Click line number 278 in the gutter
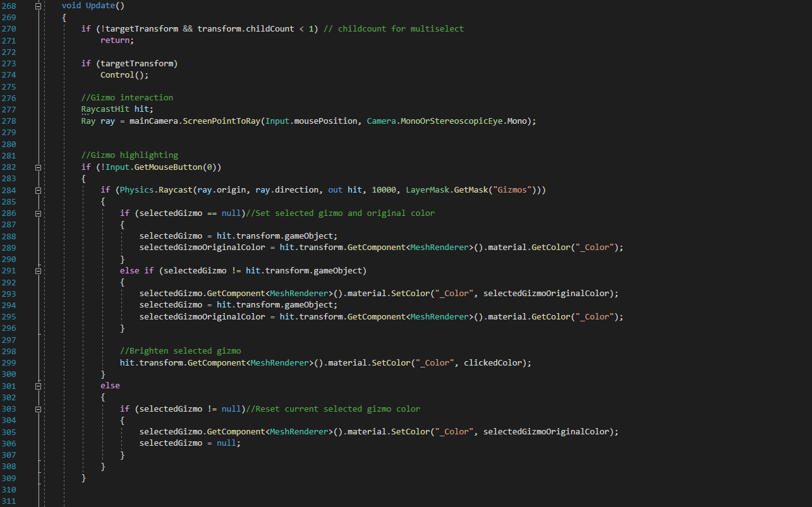This screenshot has width=812, height=507. 9,121
